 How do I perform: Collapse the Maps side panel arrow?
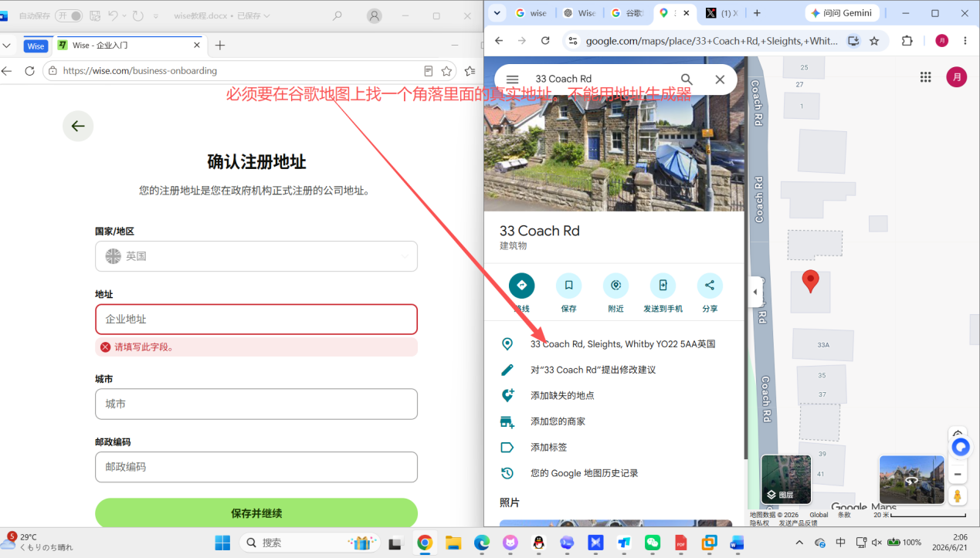click(755, 292)
